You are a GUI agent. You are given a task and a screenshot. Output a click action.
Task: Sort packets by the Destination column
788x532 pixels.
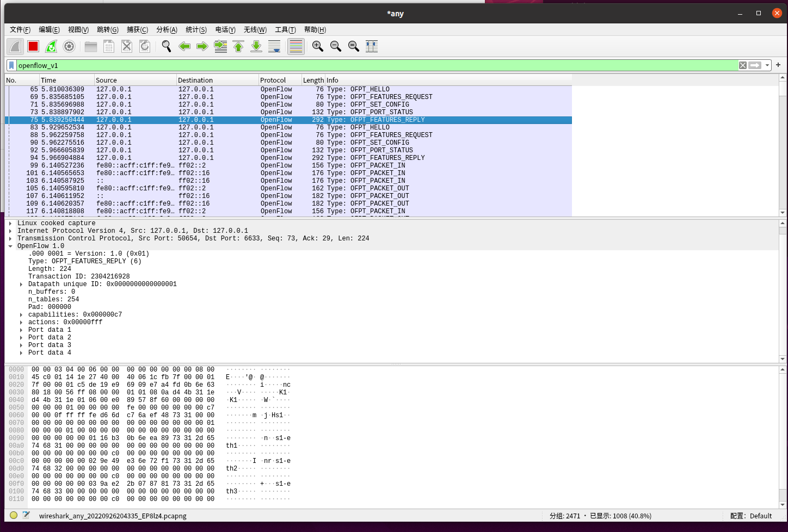217,80
